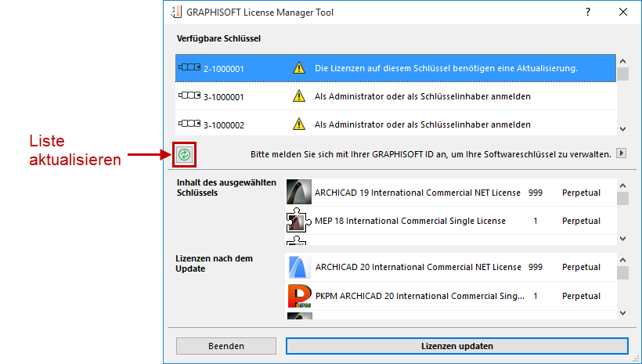Click the MEP 18 puzzle-piece icon
The width and height of the screenshot is (642, 364).
coord(298,222)
